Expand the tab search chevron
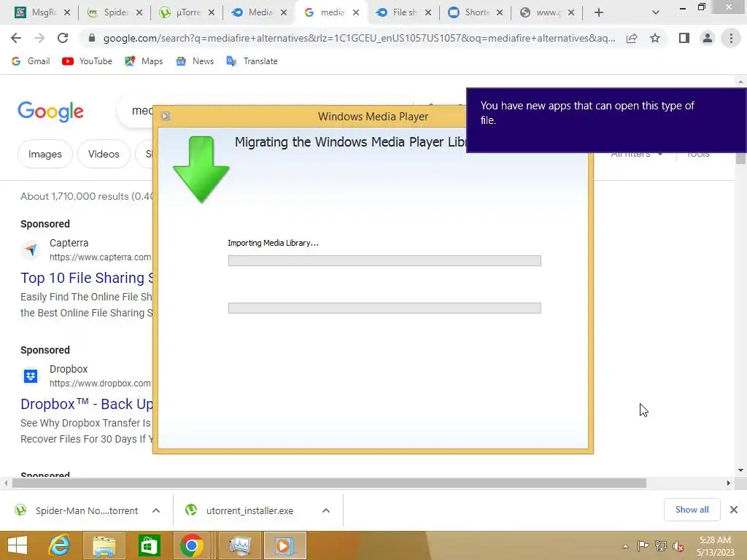 pos(656,12)
